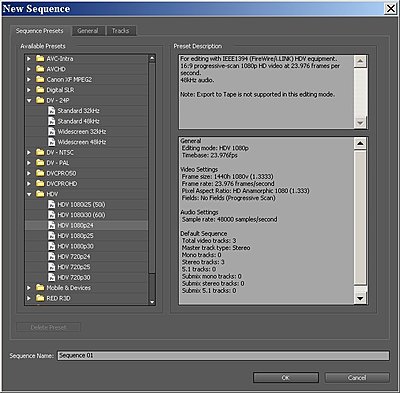Select the 'HDV 1080i25 (50i)' preset label
400x393 pixels.
(x=81, y=205)
